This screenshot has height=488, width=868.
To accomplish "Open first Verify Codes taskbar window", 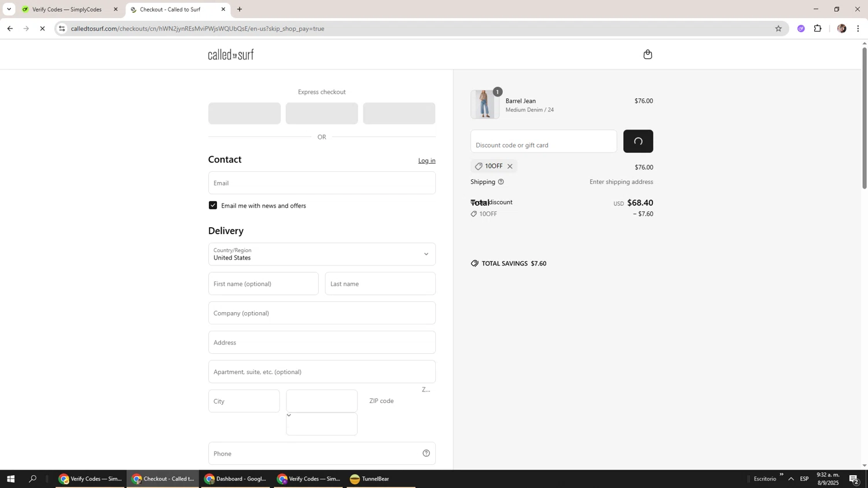I will pos(90,479).
